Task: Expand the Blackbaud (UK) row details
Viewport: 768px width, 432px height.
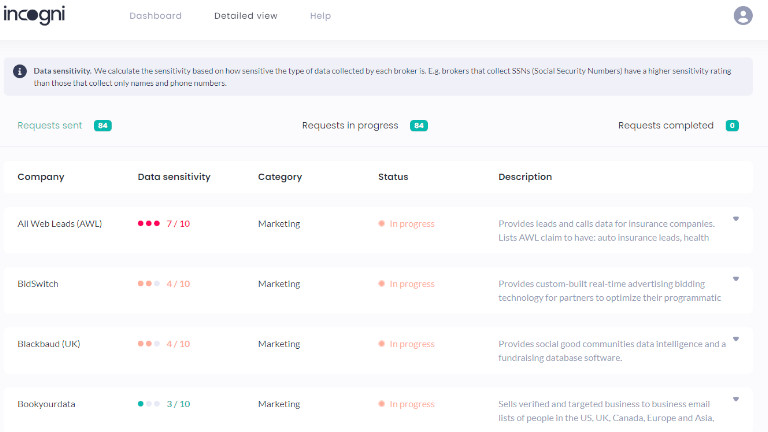Action: coord(736,339)
